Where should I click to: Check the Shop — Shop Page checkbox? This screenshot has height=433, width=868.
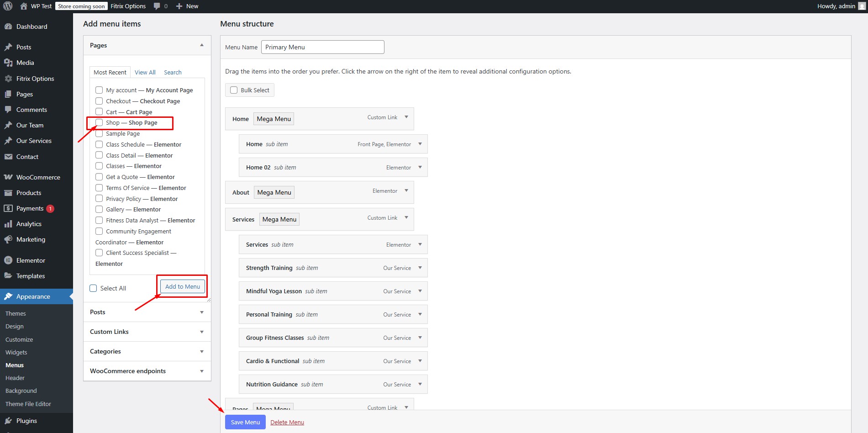pyautogui.click(x=99, y=122)
